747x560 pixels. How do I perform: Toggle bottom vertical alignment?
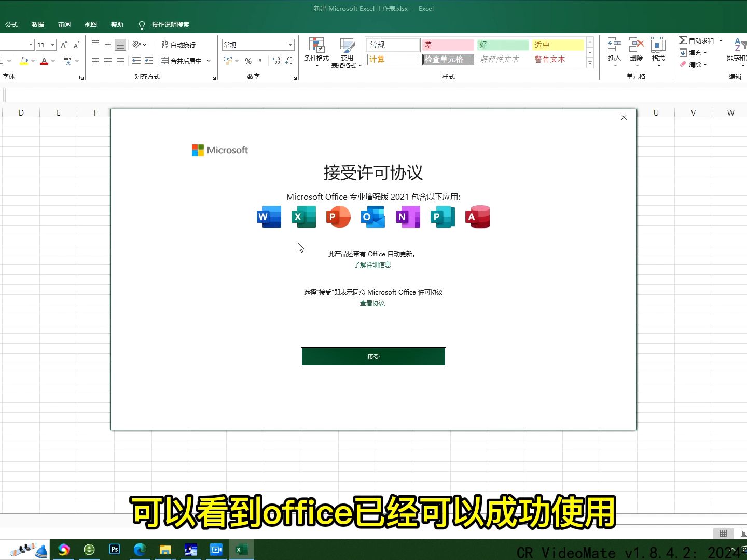point(120,45)
